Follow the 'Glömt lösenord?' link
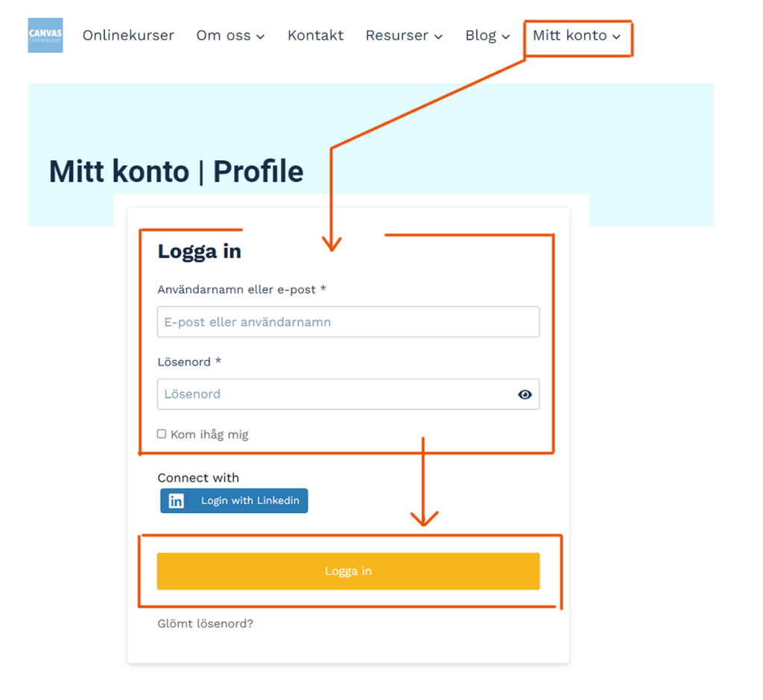The height and width of the screenshot is (700, 763). (205, 623)
